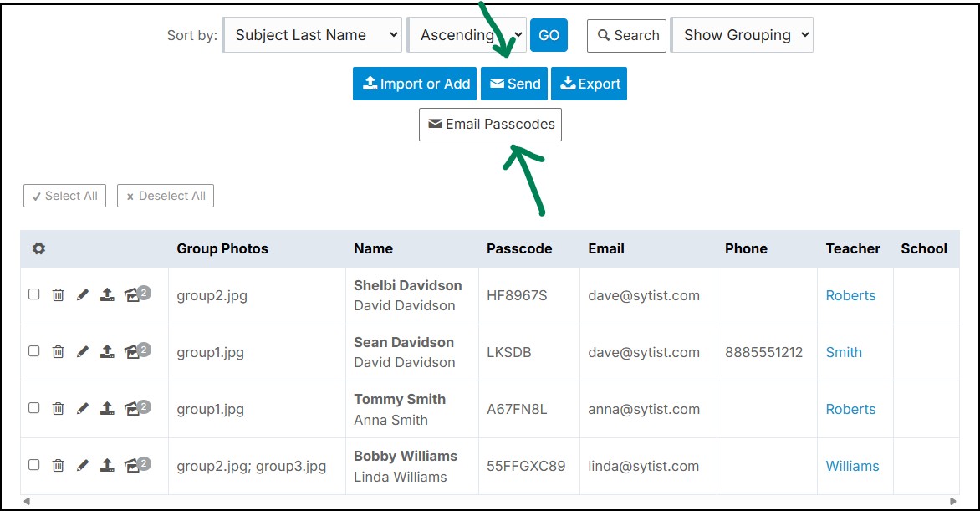Viewport: 980px width, 511px height.
Task: Check the box for Bobby Williams' row
Action: [x=34, y=465]
